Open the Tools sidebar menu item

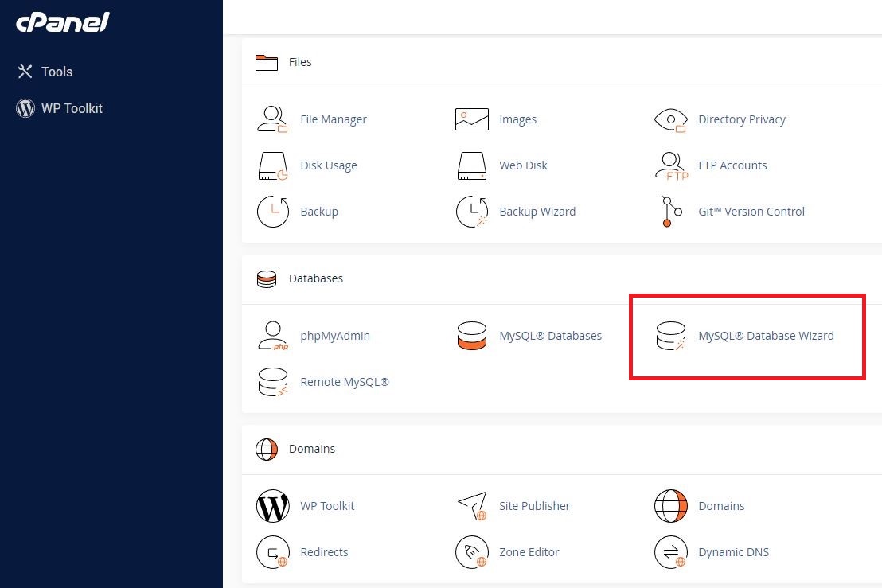(x=57, y=72)
